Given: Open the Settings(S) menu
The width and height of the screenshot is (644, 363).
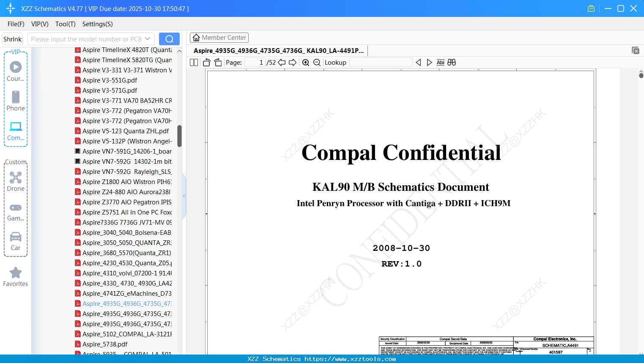Looking at the screenshot, I should (x=98, y=24).
